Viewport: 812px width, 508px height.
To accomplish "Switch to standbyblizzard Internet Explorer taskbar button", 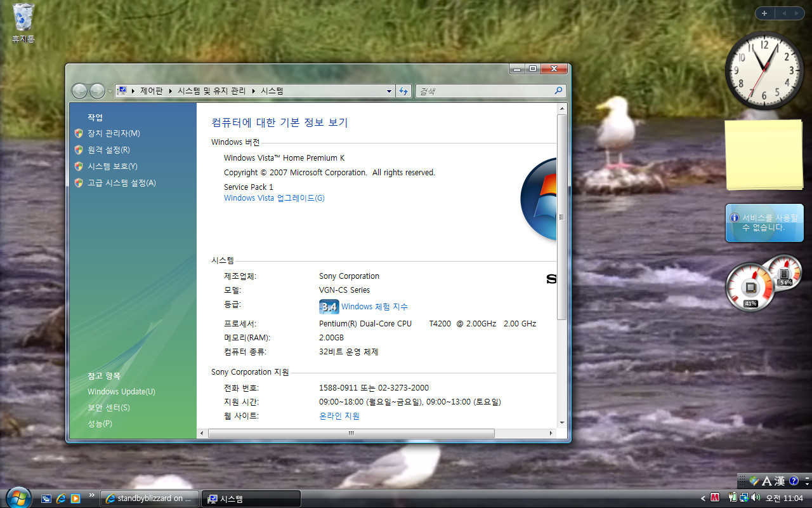I will (150, 498).
